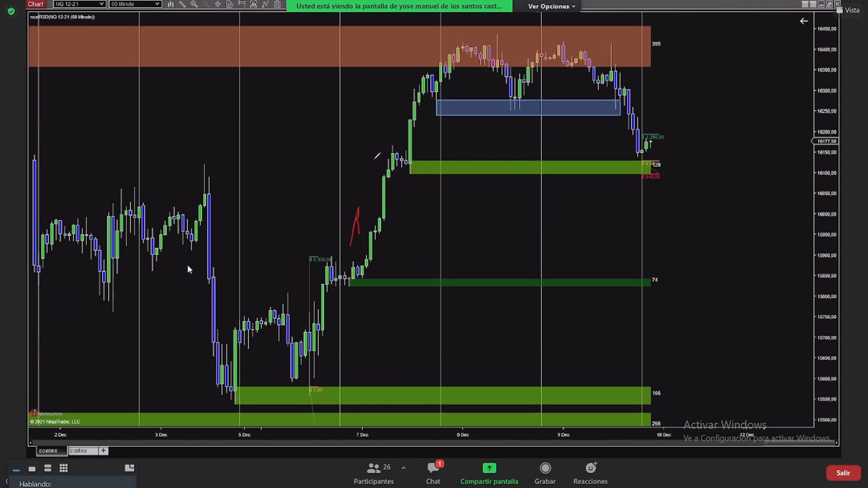Open the Reacciones menu
The height and width of the screenshot is (488, 868).
[590, 473]
